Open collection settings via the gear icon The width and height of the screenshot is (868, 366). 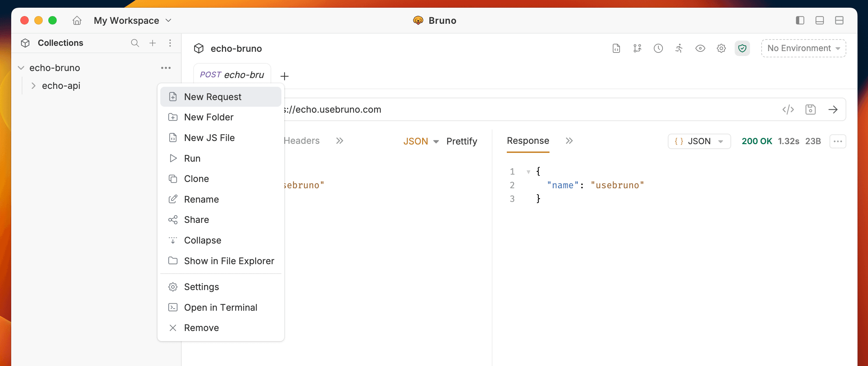[x=721, y=48]
